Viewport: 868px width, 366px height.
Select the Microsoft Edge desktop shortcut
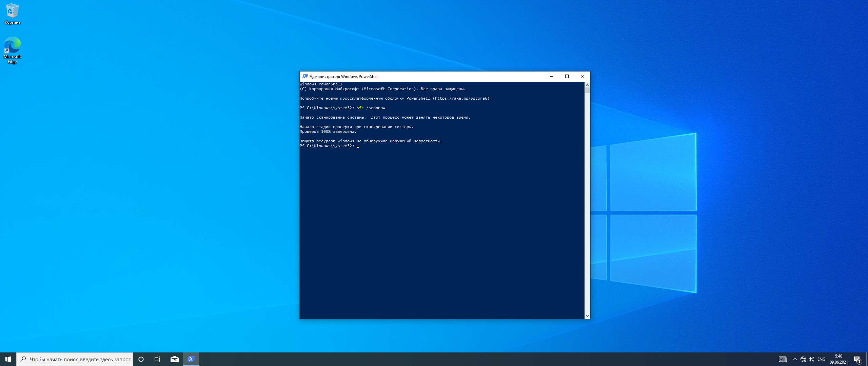(x=12, y=50)
